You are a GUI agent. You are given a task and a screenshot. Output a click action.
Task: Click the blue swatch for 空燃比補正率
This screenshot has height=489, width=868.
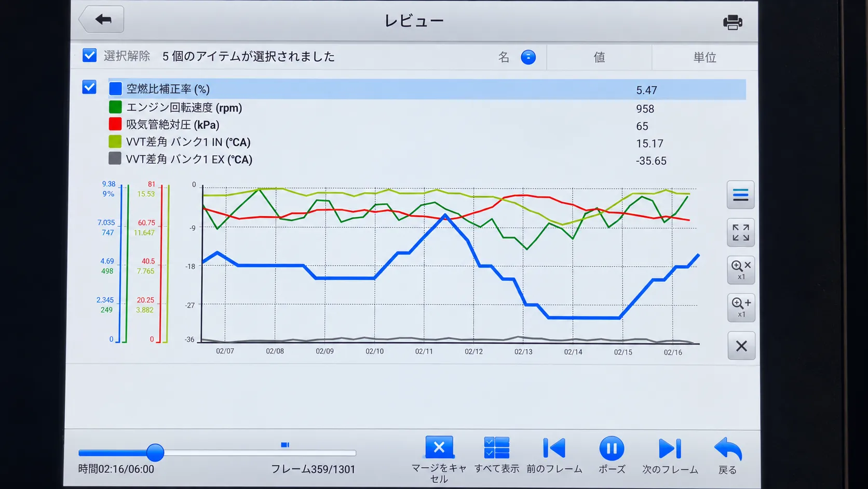click(115, 89)
